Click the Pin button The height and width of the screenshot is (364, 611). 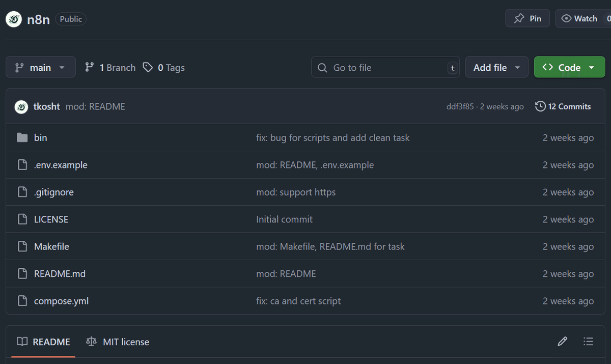pyautogui.click(x=527, y=18)
